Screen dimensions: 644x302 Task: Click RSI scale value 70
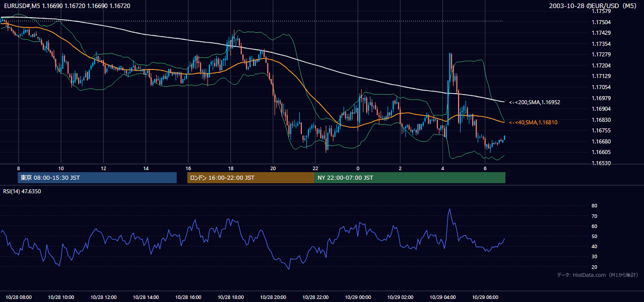click(595, 216)
